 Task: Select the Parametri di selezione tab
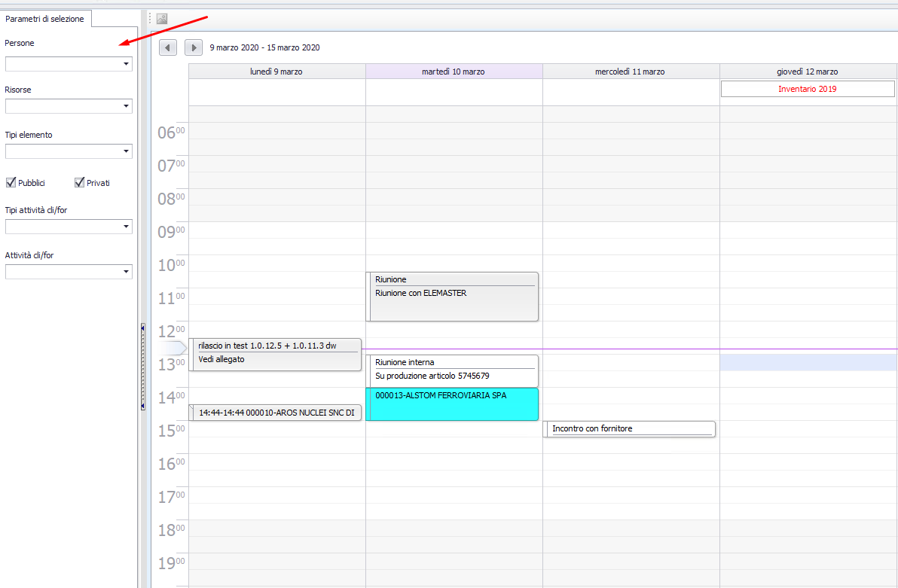[x=44, y=19]
